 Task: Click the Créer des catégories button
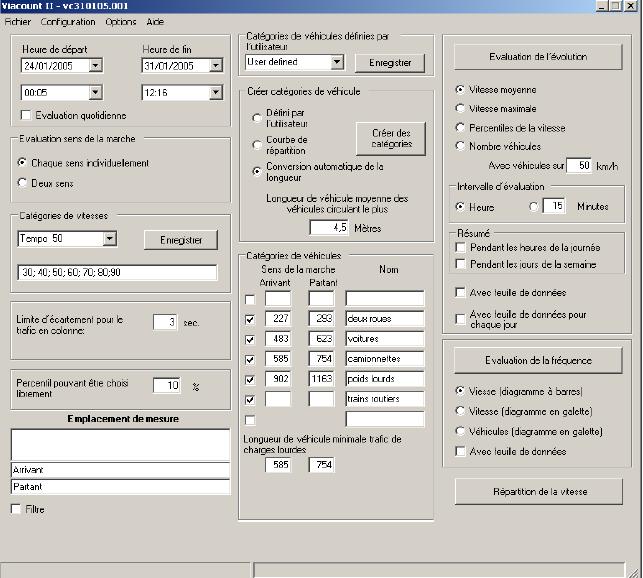tap(391, 138)
